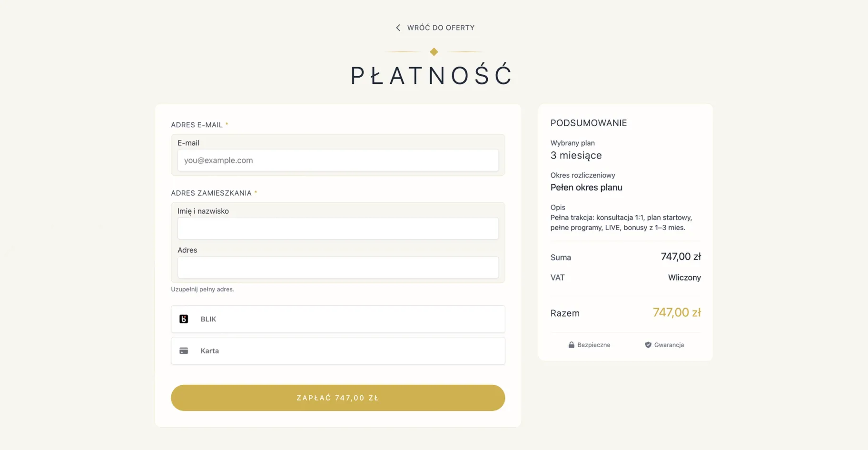This screenshot has height=450, width=868.
Task: Click the credit card icon
Action: pos(184,351)
